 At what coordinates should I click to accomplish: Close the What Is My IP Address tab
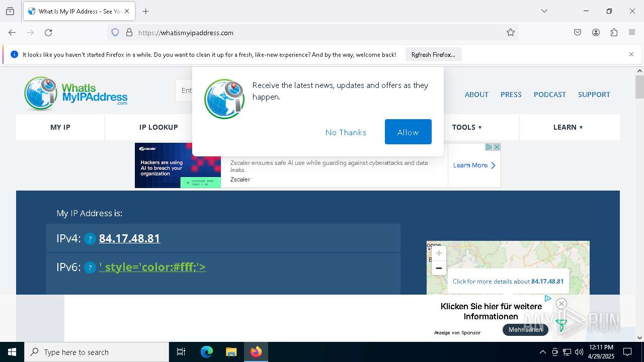point(127,11)
